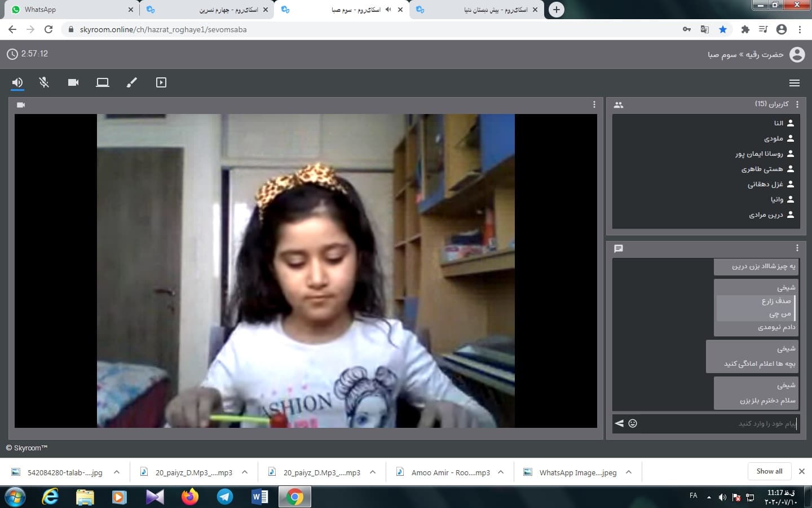This screenshot has width=812, height=508.
Task: Open the emoji picker in chat
Action: coord(633,423)
